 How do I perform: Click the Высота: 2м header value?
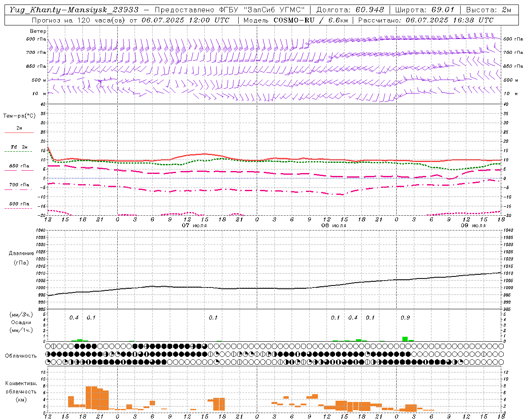[x=488, y=10]
